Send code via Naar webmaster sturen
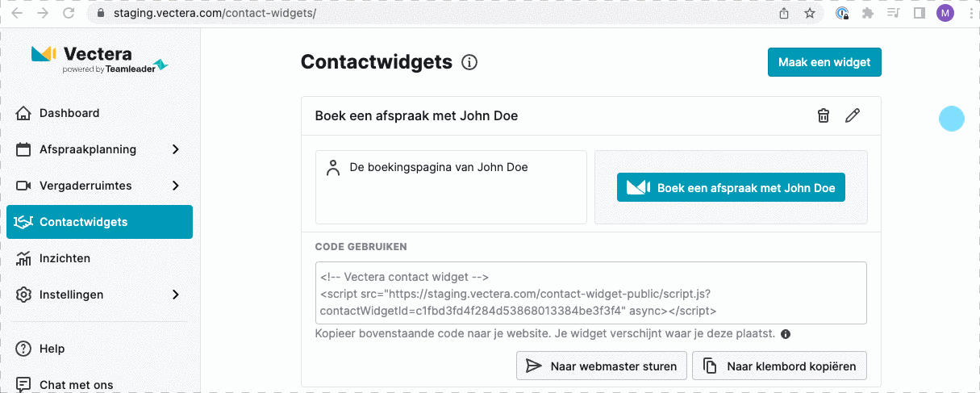The height and width of the screenshot is (393, 980). point(602,366)
